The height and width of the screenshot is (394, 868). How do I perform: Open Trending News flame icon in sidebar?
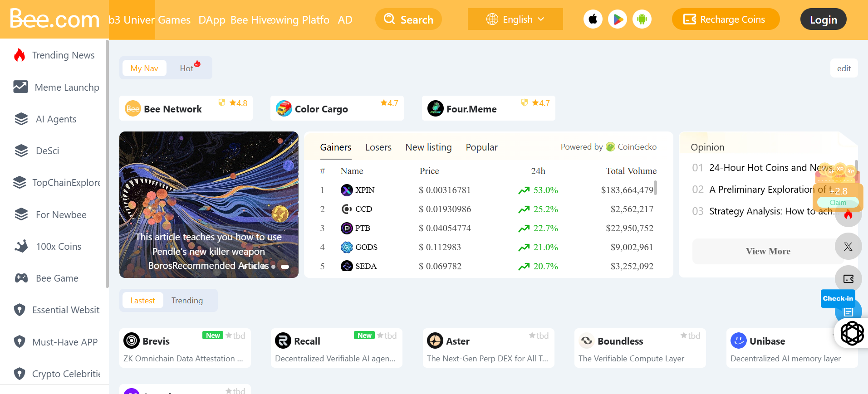pyautogui.click(x=20, y=55)
